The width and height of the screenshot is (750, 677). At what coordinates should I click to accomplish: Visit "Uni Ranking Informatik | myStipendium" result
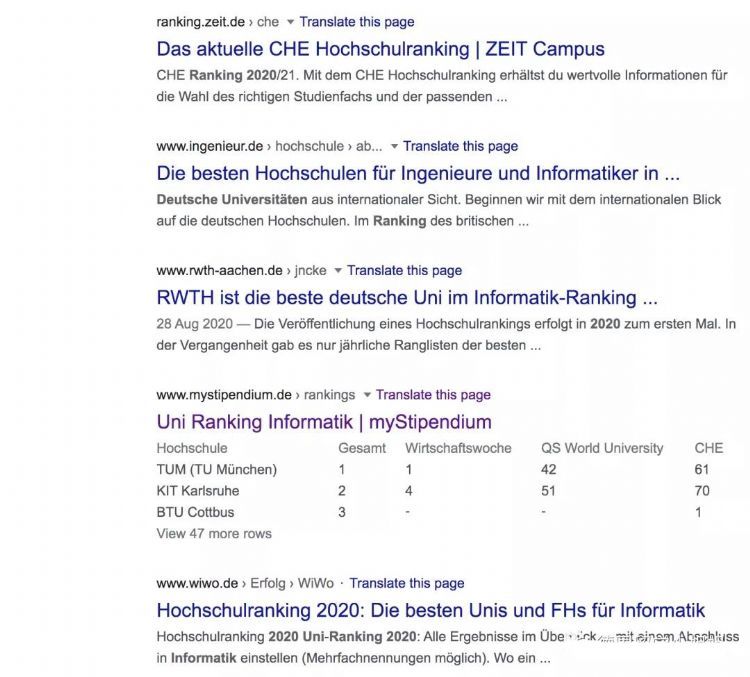point(324,421)
